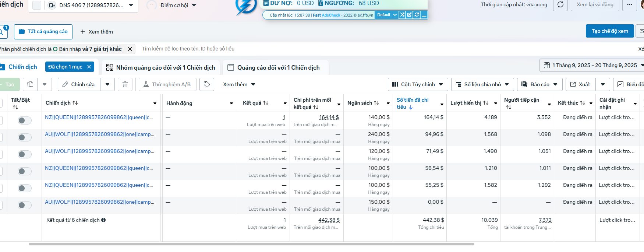This screenshot has height=252, width=644.
Task: Click the Fast AdsCheck edit icon
Action: tap(409, 15)
